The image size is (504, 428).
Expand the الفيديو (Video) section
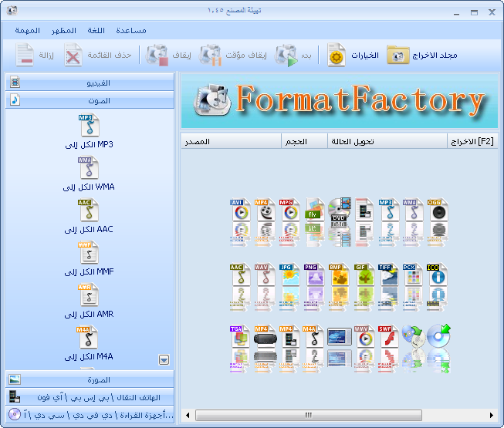tap(90, 83)
